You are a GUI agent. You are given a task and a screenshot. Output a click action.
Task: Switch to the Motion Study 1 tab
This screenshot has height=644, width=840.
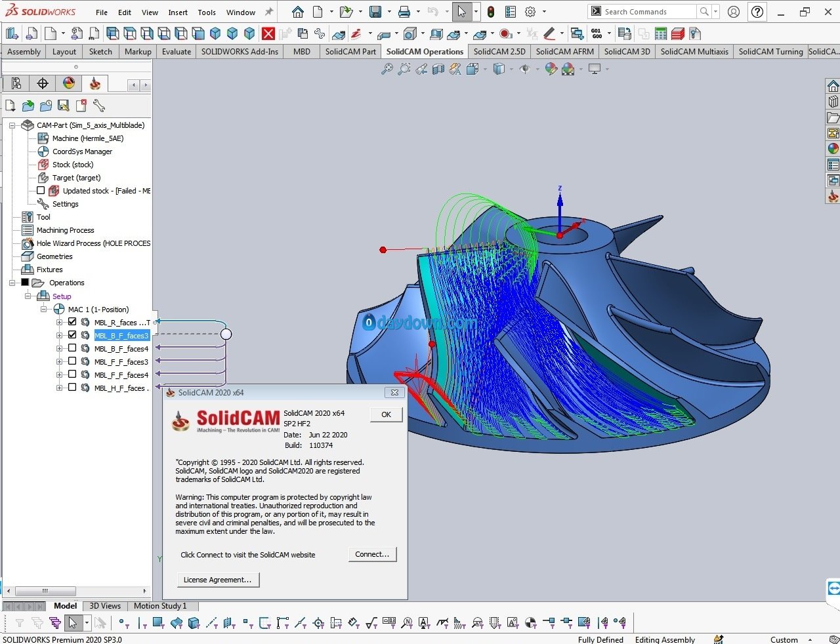(x=160, y=606)
